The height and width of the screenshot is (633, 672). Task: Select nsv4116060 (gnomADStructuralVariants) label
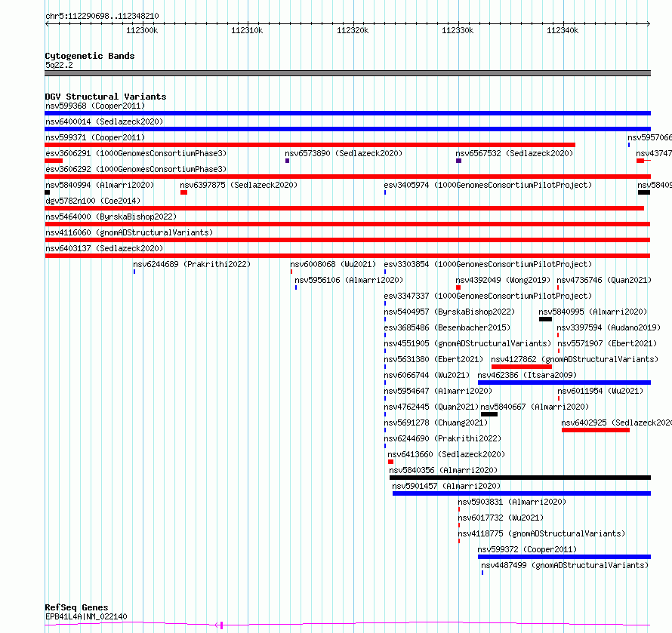[129, 232]
